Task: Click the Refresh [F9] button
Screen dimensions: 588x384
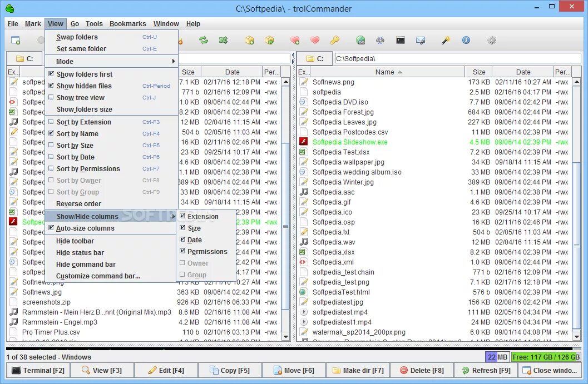Action: 486,370
